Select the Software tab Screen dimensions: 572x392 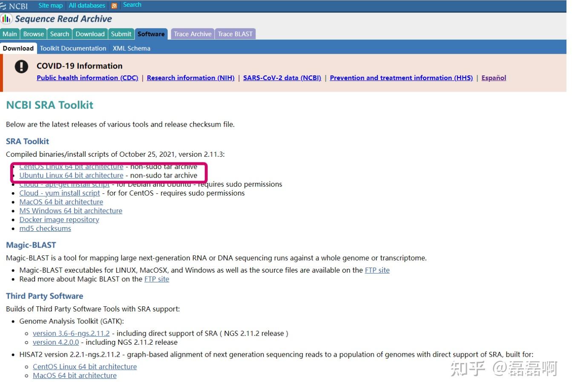tap(151, 34)
